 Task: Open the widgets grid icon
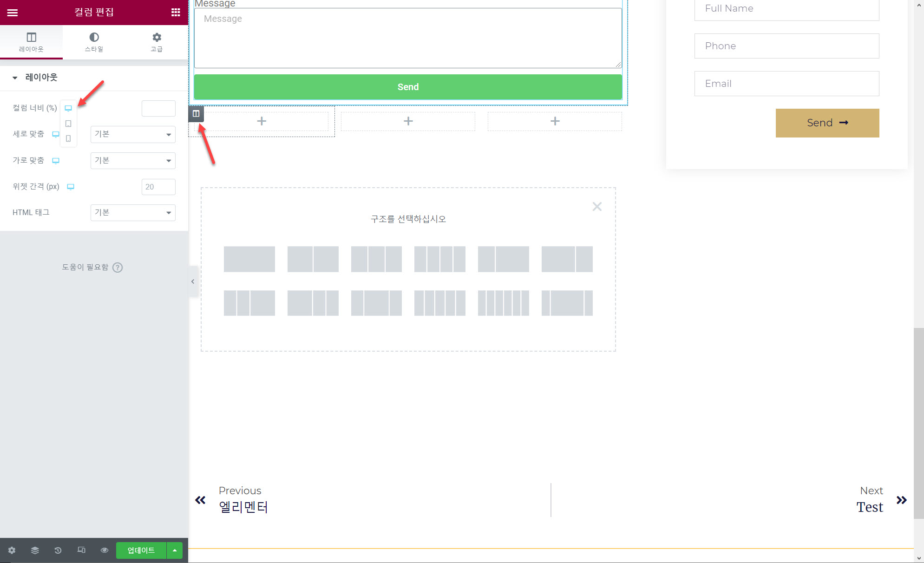pos(176,13)
